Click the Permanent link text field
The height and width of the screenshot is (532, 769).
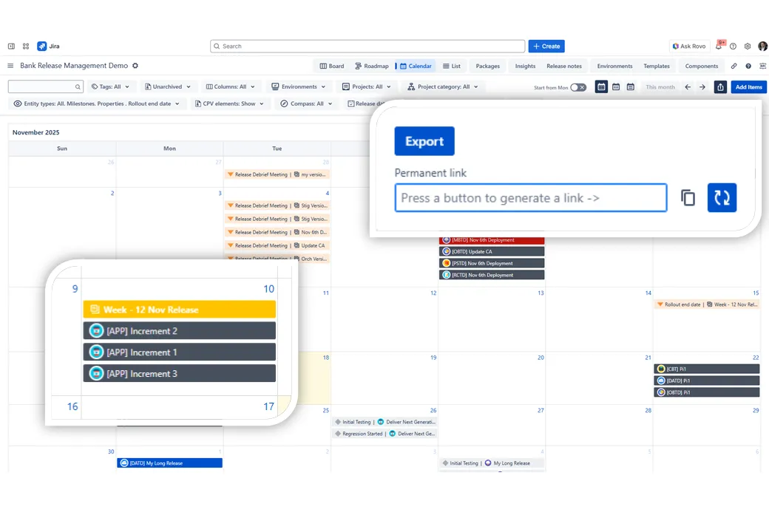pos(530,198)
